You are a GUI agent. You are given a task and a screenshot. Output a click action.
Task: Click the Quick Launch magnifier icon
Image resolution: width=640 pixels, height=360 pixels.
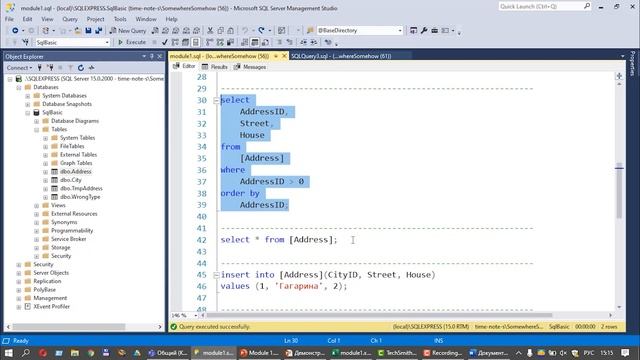[587, 6]
